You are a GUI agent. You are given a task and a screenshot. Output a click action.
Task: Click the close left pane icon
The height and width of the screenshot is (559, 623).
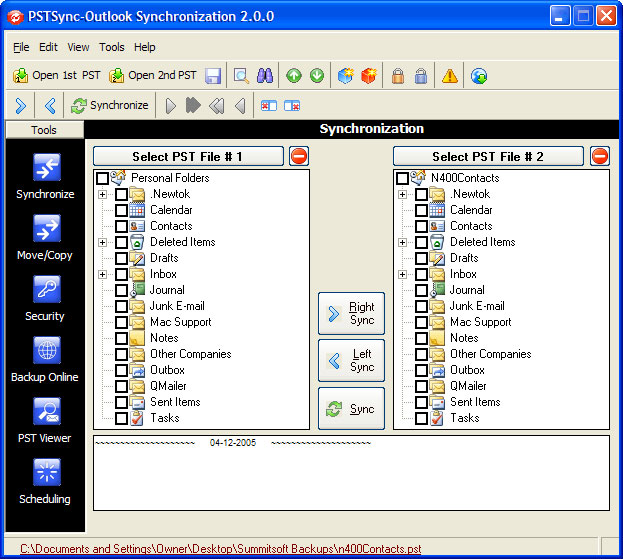click(x=269, y=106)
